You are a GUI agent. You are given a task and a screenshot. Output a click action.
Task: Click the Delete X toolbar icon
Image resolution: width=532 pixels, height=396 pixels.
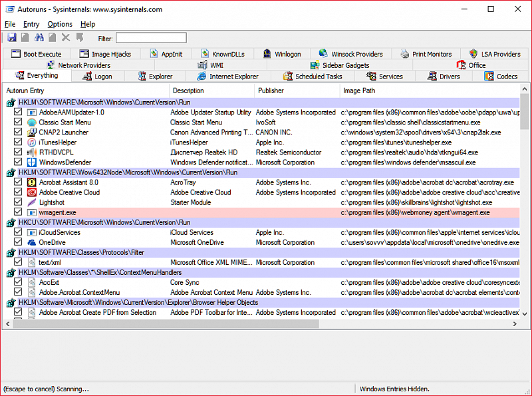tap(66, 38)
